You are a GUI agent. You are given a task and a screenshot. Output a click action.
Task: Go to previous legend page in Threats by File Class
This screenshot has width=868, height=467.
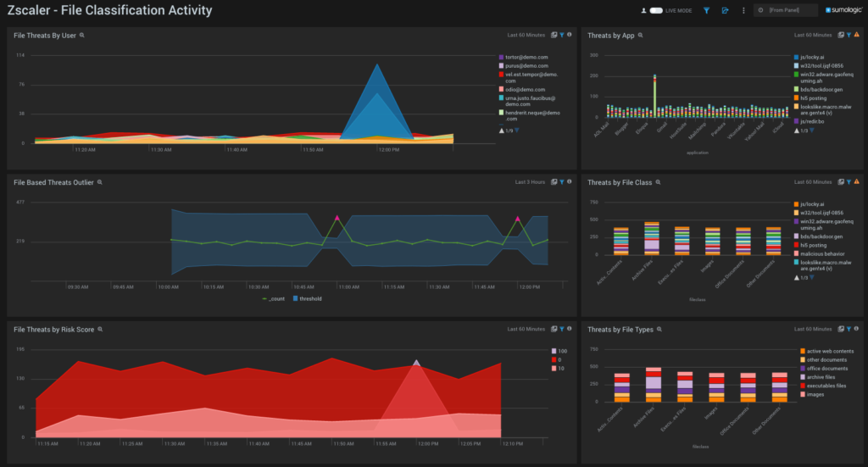797,278
